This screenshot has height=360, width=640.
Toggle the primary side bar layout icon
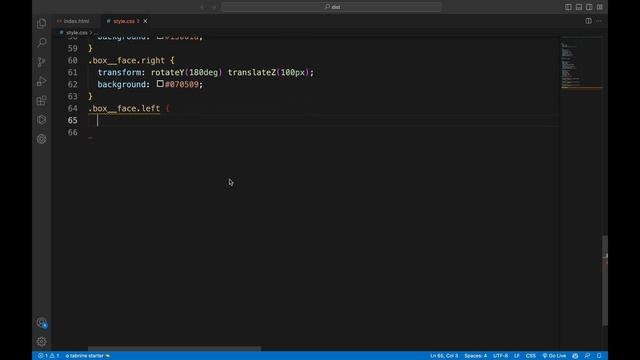[x=568, y=7]
